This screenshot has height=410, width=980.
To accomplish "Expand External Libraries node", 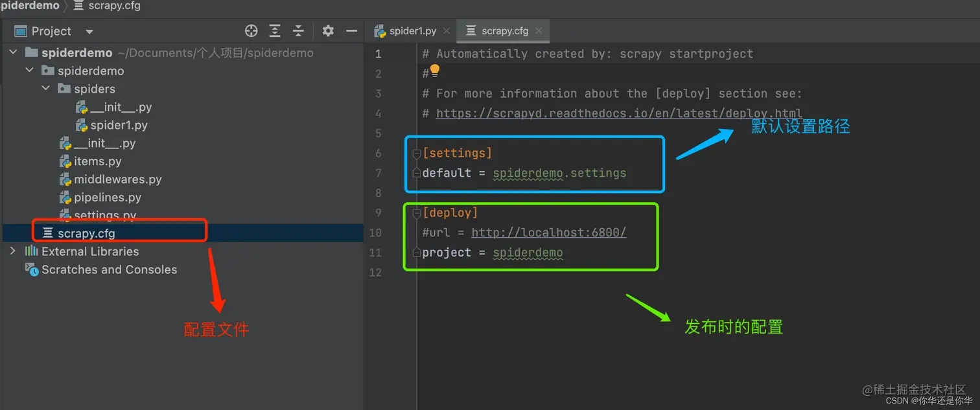I will click(x=13, y=251).
